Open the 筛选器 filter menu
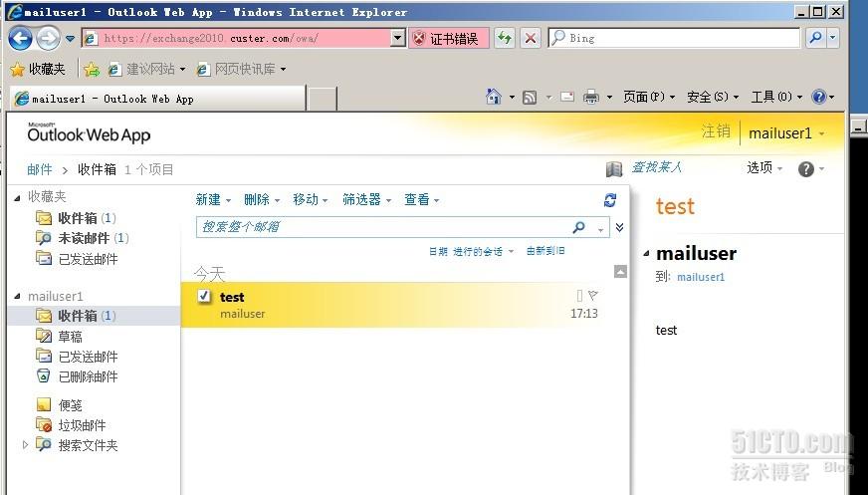 point(367,200)
